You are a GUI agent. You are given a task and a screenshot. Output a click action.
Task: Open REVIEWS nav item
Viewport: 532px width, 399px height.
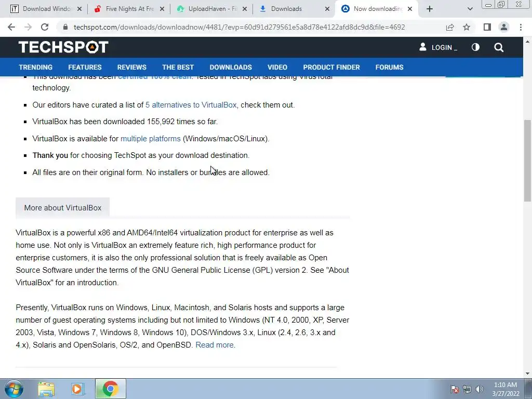tap(131, 67)
